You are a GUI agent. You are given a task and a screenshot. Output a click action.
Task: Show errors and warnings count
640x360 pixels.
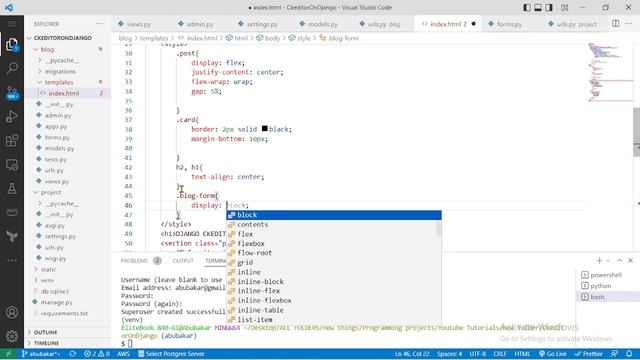tap(97, 354)
